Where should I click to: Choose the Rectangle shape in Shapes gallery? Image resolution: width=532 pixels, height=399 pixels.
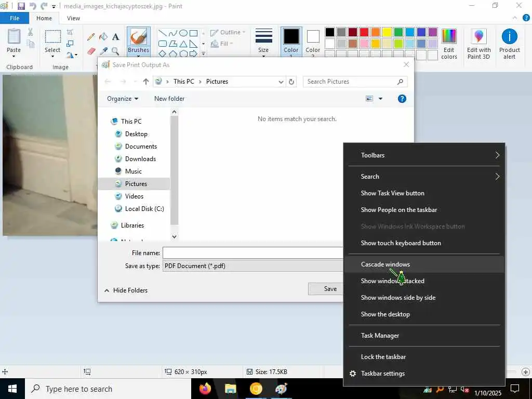pyautogui.click(x=193, y=33)
